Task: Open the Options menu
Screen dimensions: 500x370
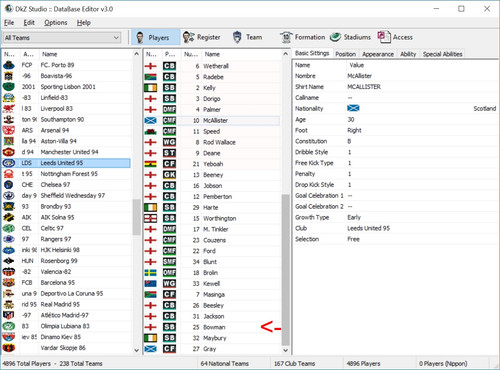Action: point(56,23)
